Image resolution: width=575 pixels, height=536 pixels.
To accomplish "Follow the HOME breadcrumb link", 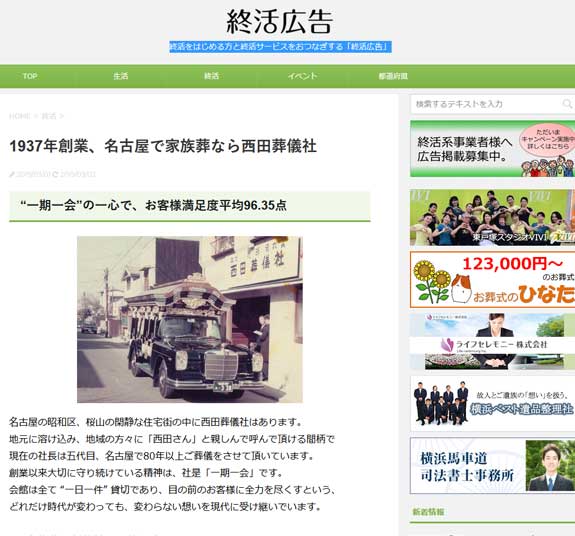I will click(x=20, y=116).
